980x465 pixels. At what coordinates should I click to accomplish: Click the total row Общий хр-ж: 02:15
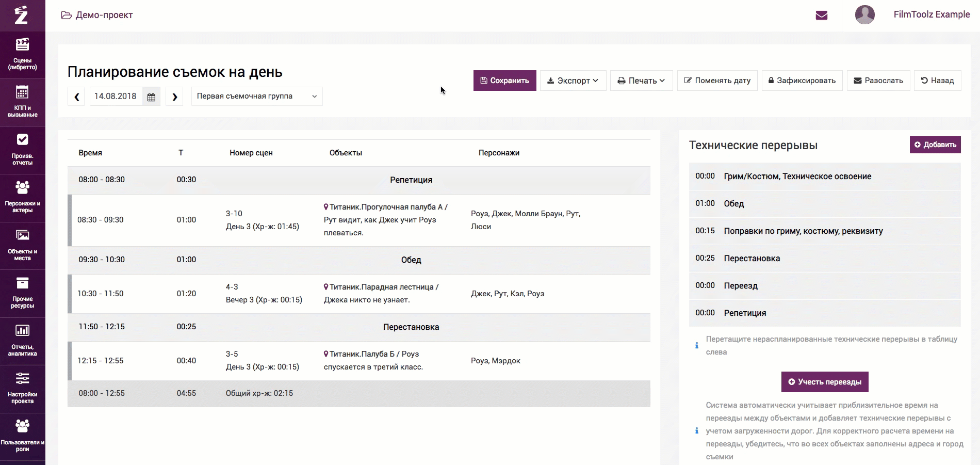pos(359,394)
